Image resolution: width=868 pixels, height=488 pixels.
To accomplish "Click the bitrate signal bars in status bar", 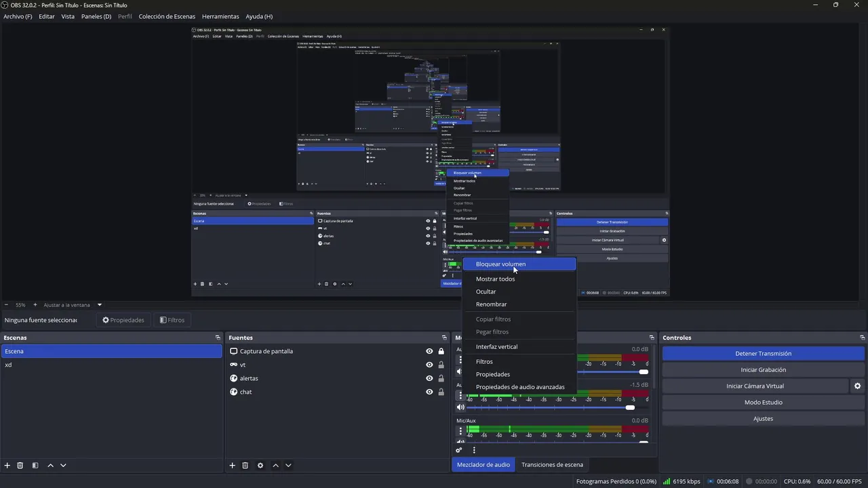I will (667, 481).
